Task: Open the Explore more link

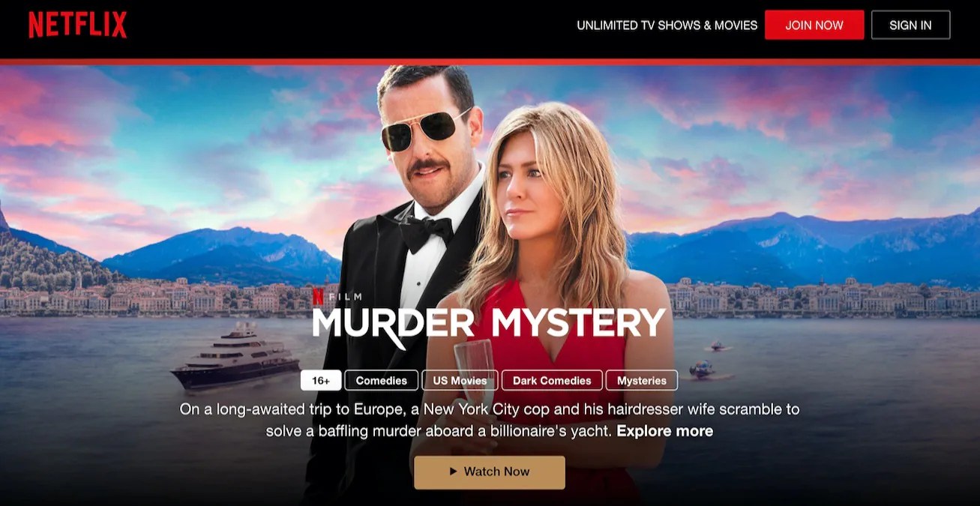Action: pos(664,430)
